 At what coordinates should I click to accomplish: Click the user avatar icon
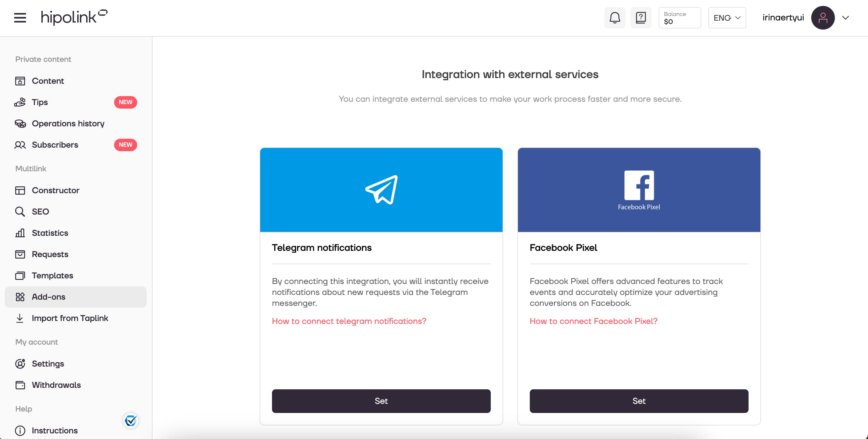[822, 17]
